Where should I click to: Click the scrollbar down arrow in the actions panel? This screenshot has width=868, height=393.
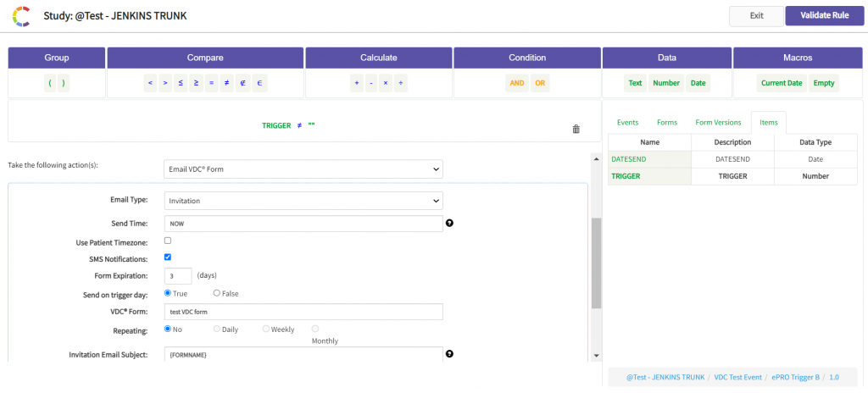pos(597,356)
